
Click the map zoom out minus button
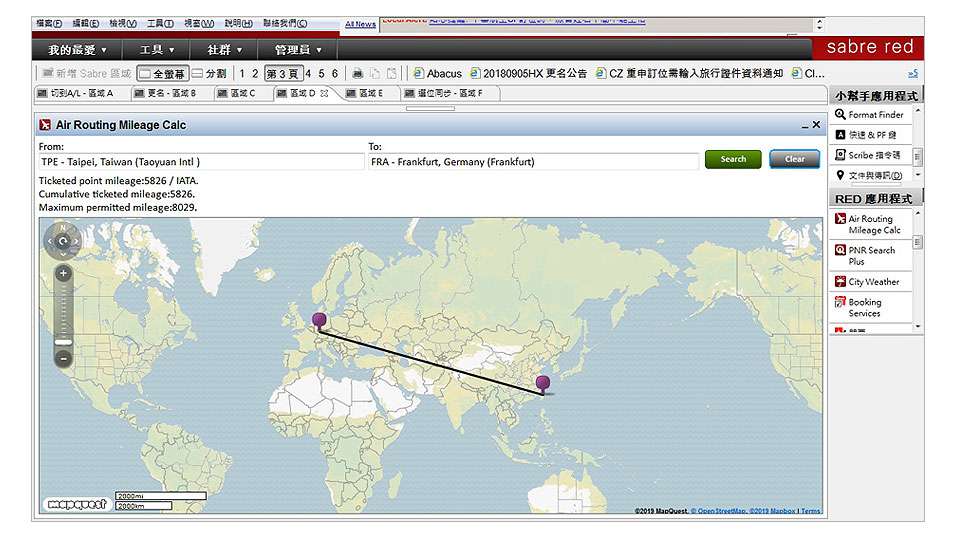63,359
